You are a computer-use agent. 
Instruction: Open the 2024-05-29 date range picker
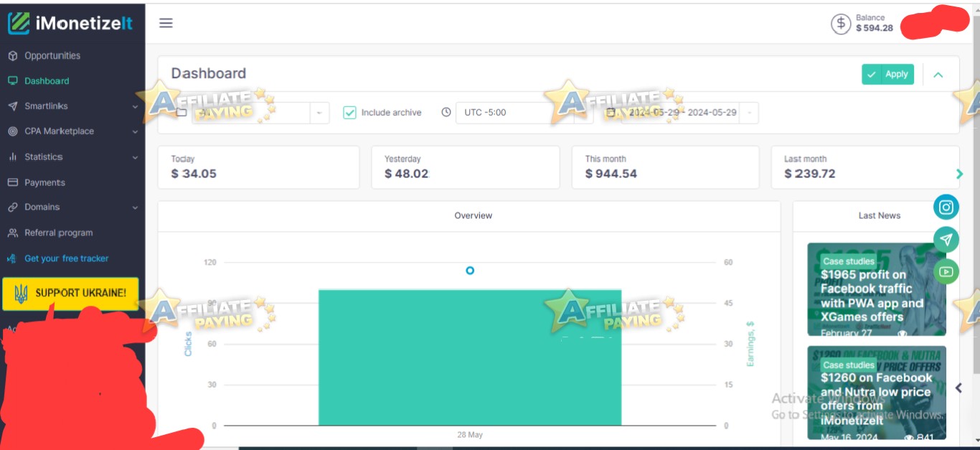pos(681,113)
